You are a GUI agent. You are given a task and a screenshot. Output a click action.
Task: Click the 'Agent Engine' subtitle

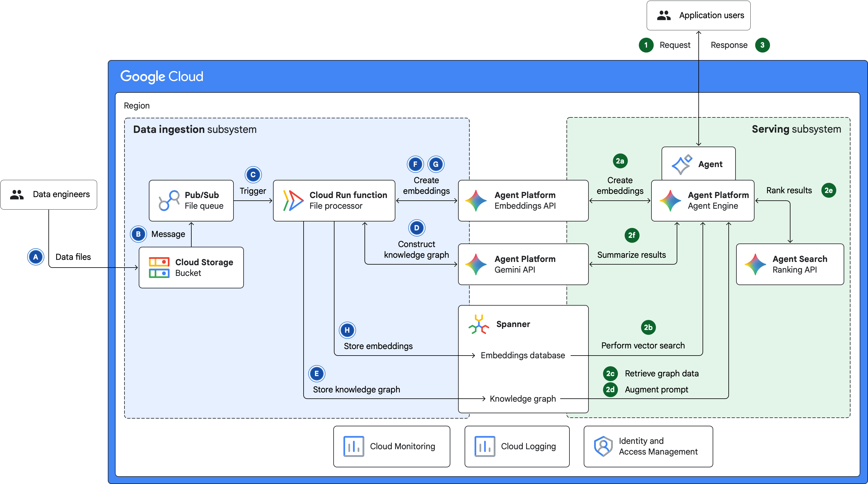(x=713, y=206)
